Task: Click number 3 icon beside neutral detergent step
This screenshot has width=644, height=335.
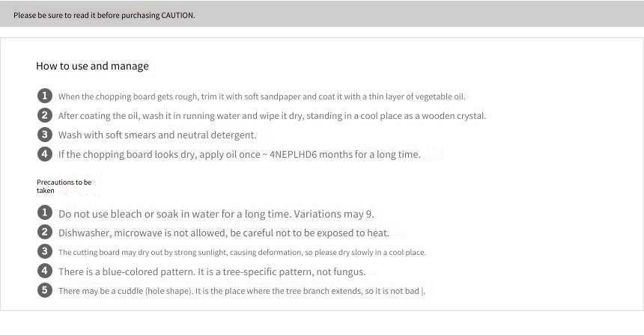Action: (45, 135)
